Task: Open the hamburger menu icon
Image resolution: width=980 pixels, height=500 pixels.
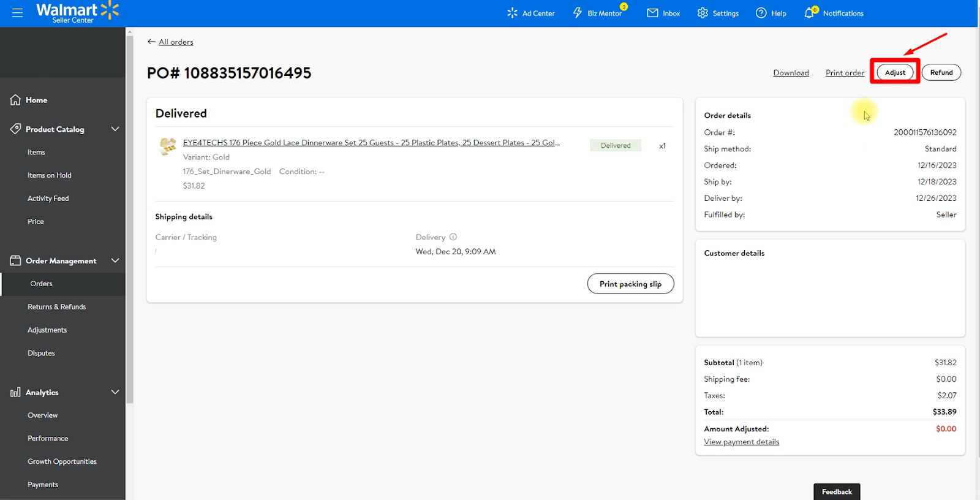Action: 17,13
